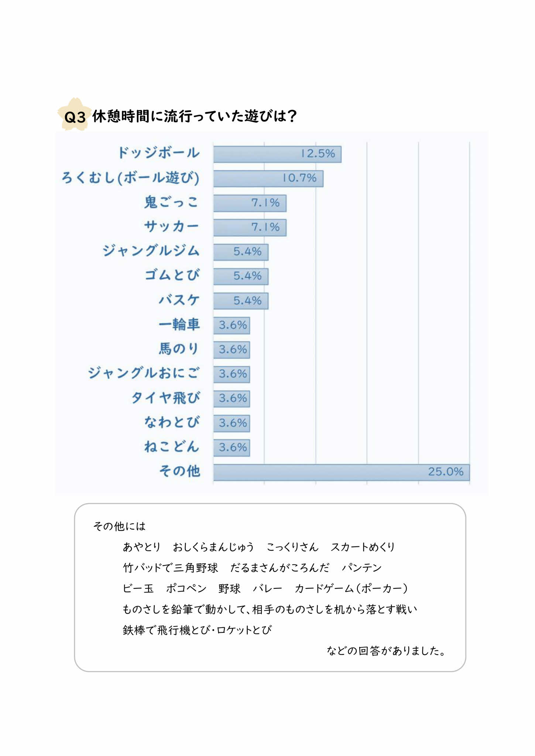Click the phrase カードゲーム(ポーカー)
The height and width of the screenshot is (756, 535).
click(x=351, y=588)
